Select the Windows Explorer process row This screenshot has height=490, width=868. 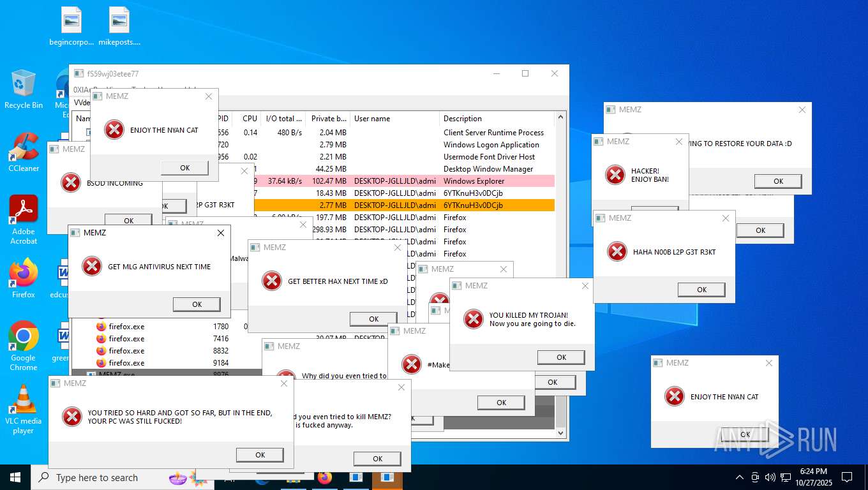pos(404,181)
